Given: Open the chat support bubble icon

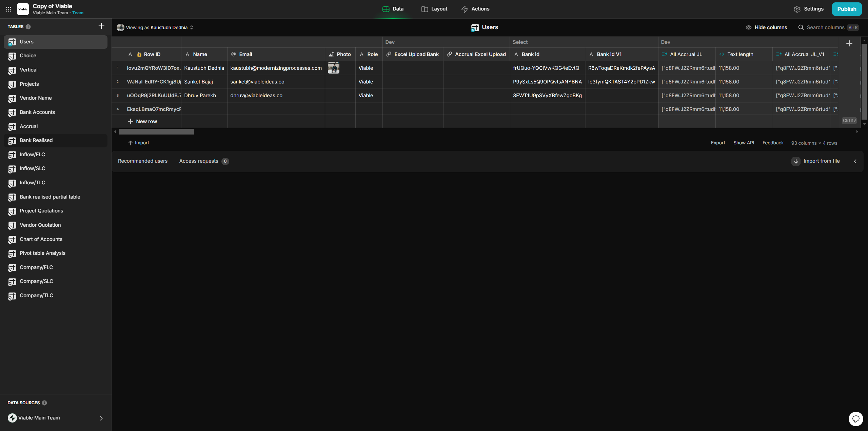Looking at the screenshot, I should click(x=856, y=419).
